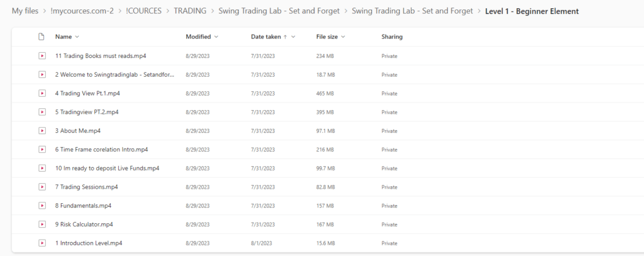Click video icon next to 8 Fundamentals.mp4
The height and width of the screenshot is (256, 644).
tap(42, 206)
